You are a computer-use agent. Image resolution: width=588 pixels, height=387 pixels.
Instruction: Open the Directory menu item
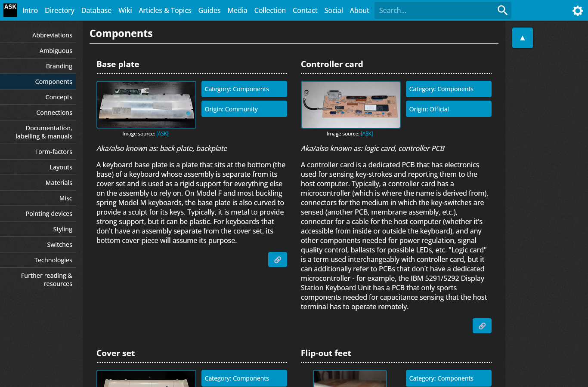click(59, 10)
